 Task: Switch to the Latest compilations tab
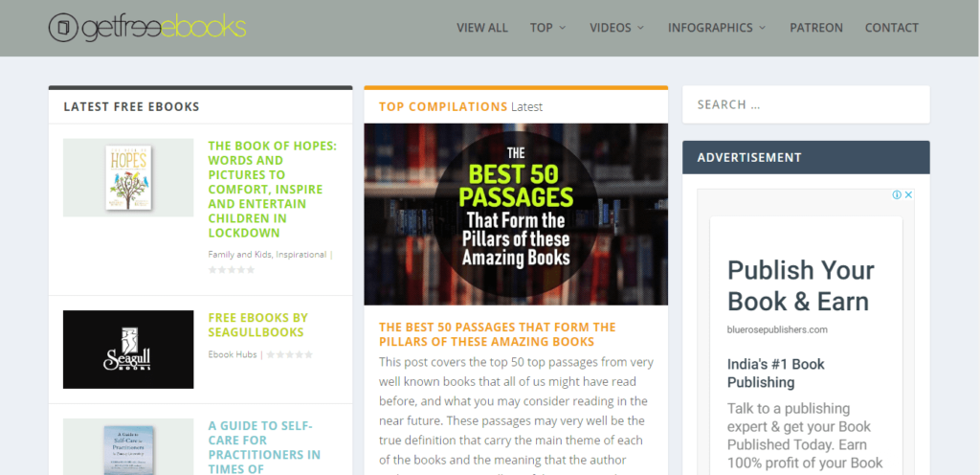[527, 107]
